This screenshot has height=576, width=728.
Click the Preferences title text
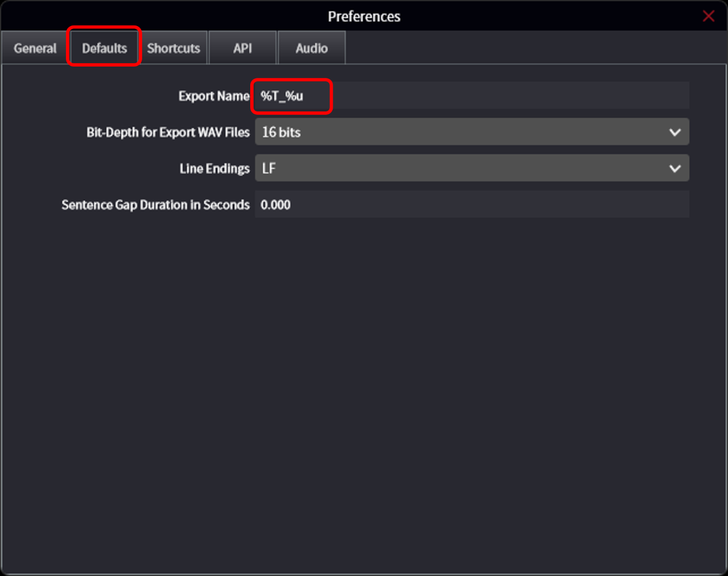[364, 16]
